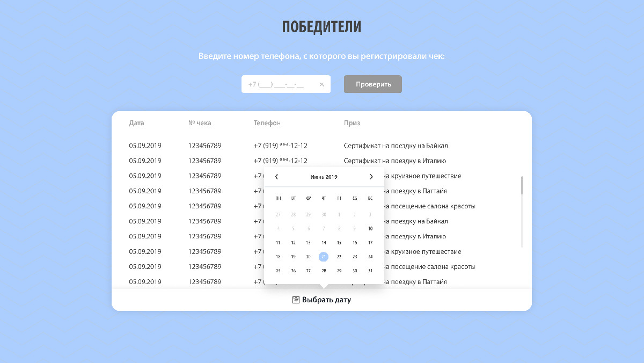The height and width of the screenshot is (363, 644).
Task: Click into the phone number input field
Action: 279,84
